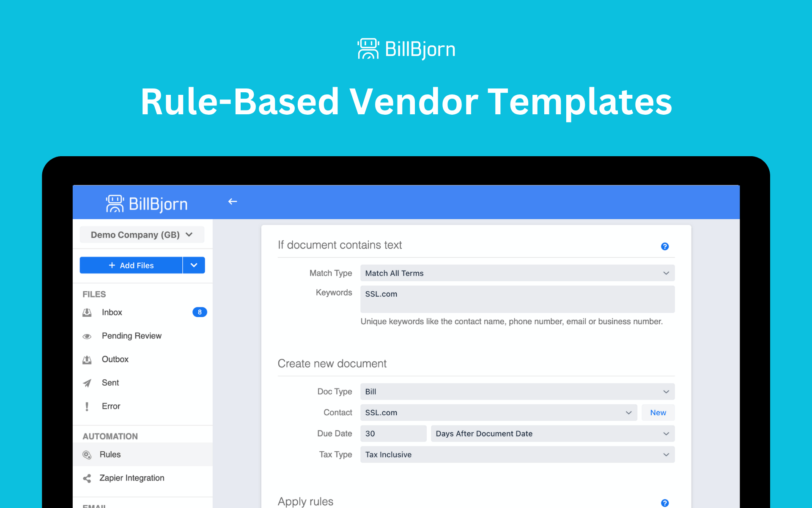
Task: Click the Pending Review eye icon
Action: click(87, 336)
